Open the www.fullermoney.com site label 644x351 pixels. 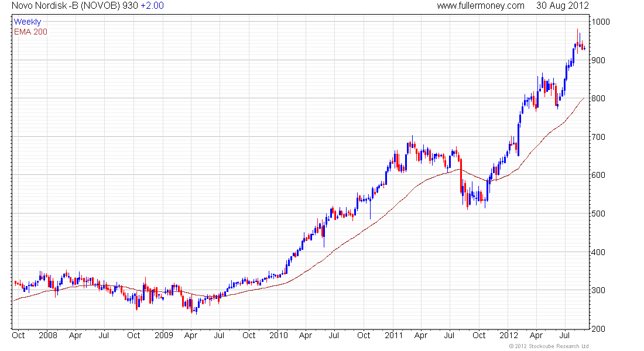pyautogui.click(x=481, y=6)
